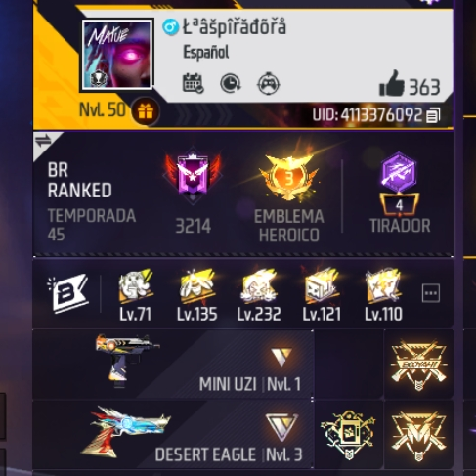Open the game controller icon in profile
Viewport: 476px width, 476px height.
click(269, 84)
